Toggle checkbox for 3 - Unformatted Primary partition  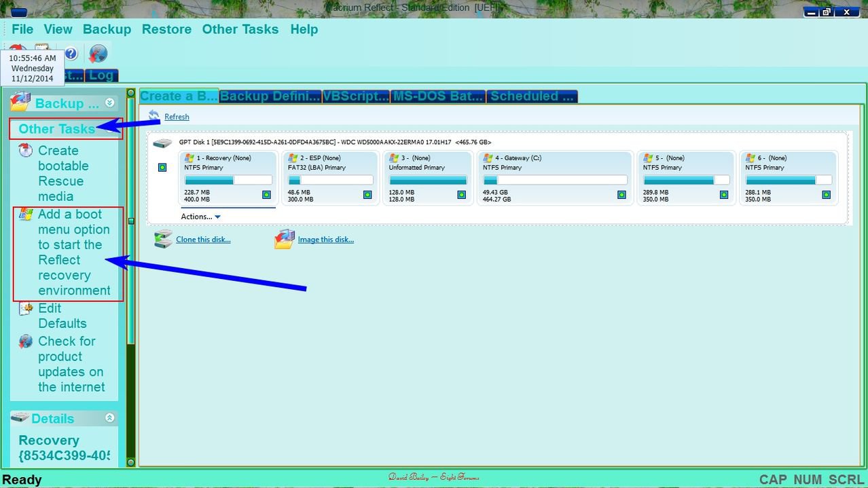pyautogui.click(x=462, y=195)
